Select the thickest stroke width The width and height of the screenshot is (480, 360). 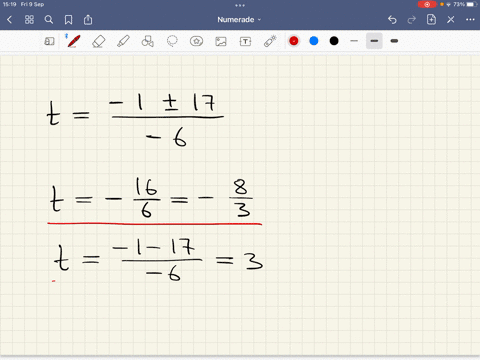pos(394,41)
